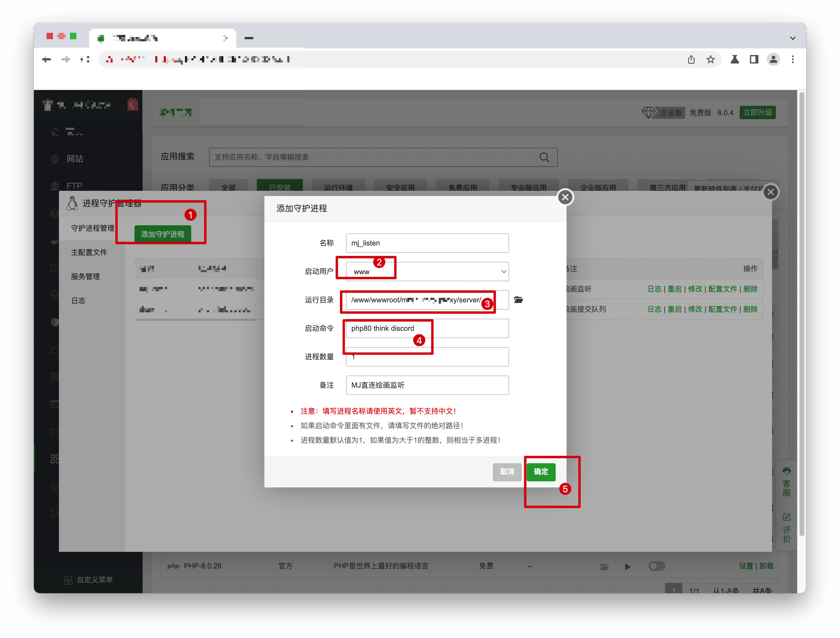
Task: Select 主配置文件 tab
Action: pyautogui.click(x=89, y=252)
